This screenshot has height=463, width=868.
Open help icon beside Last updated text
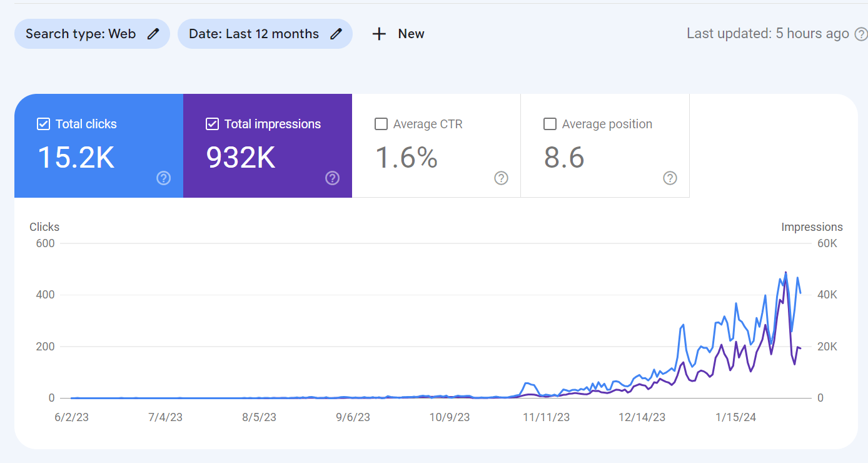point(860,34)
